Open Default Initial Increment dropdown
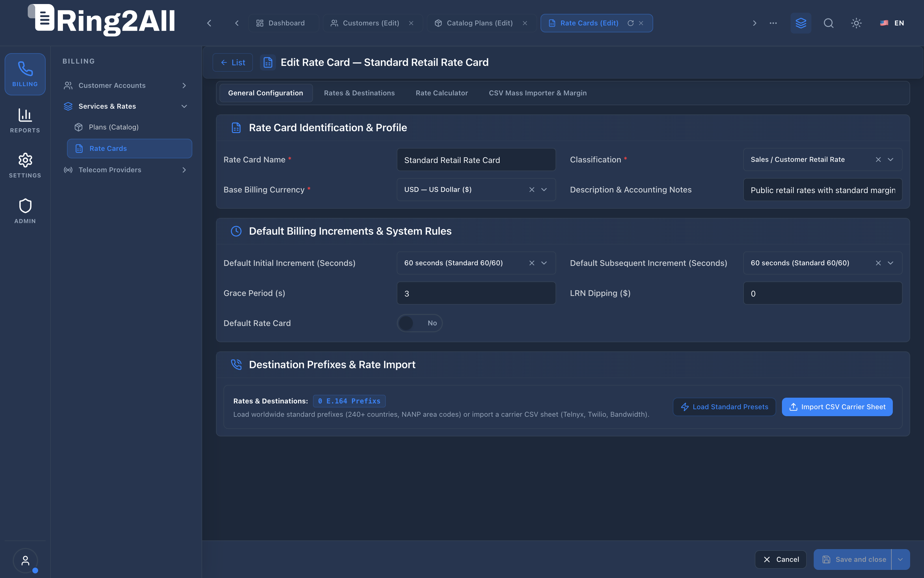 click(x=544, y=263)
